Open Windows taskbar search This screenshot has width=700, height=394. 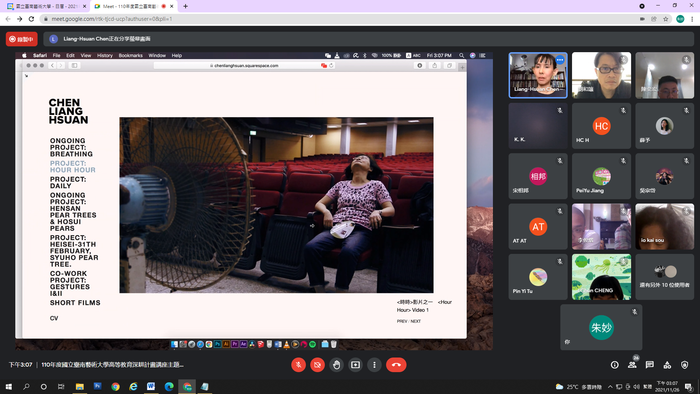coord(26,386)
